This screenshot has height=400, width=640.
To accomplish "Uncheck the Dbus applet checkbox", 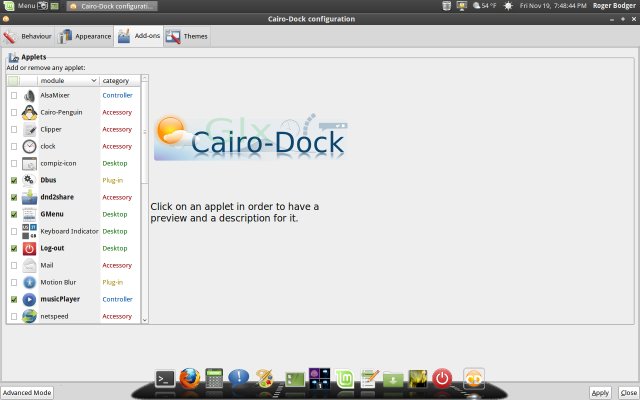I will (x=13, y=180).
